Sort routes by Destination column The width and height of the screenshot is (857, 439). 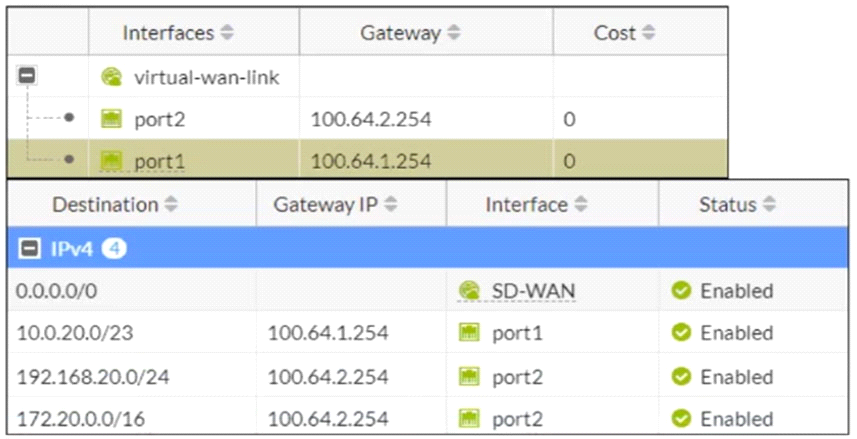pos(169,205)
